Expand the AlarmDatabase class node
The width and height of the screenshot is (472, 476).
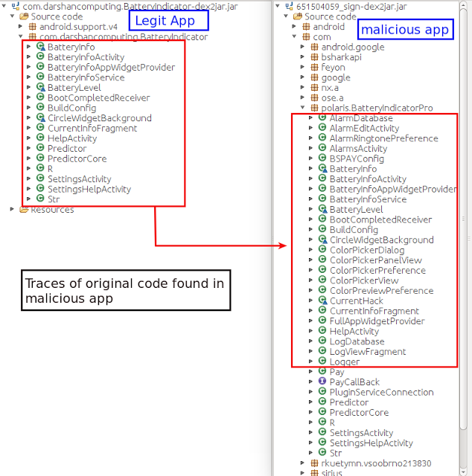click(311, 118)
